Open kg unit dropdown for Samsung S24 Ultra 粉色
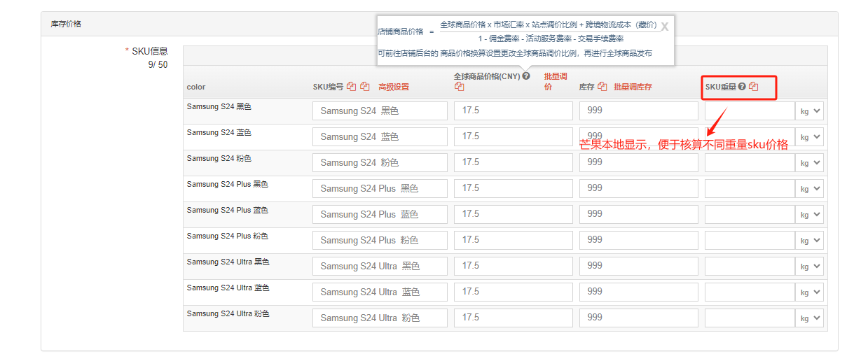Image resolution: width=868 pixels, height=354 pixels. point(811,318)
